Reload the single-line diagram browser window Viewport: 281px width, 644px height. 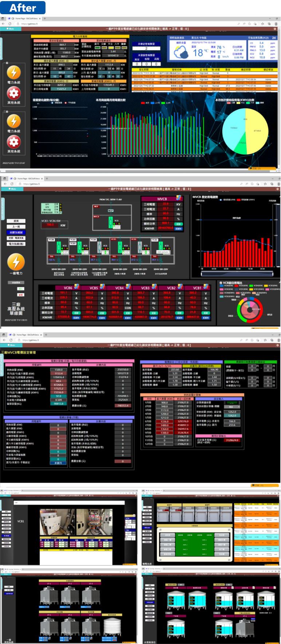(x=12, y=184)
